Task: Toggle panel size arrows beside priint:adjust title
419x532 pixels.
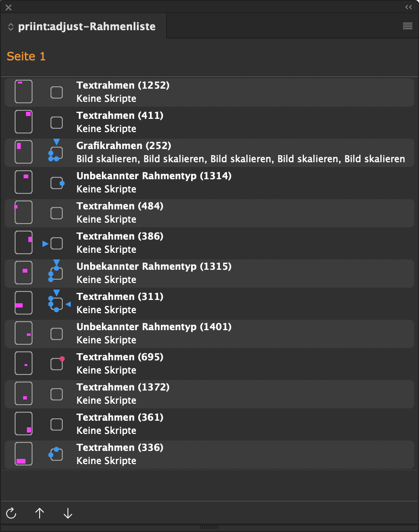Action: (x=11, y=27)
